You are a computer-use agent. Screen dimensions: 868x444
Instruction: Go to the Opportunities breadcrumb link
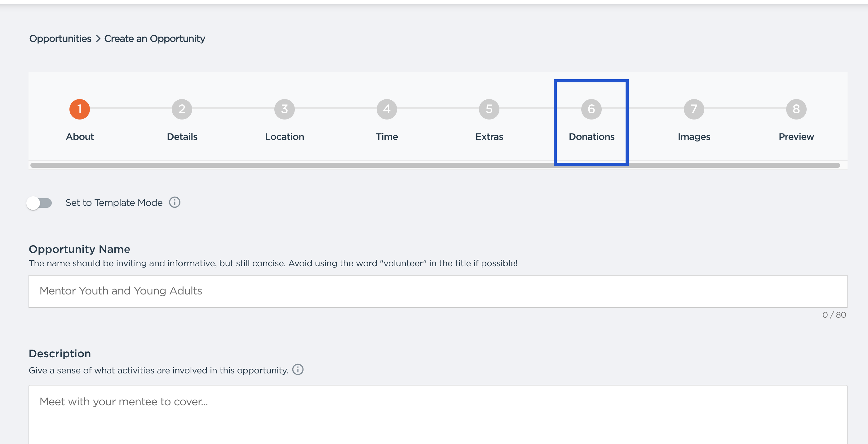coord(60,39)
